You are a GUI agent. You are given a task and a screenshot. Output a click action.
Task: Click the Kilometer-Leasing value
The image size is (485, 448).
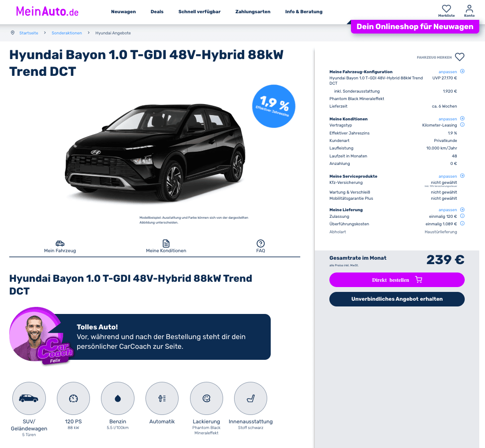pos(440,125)
